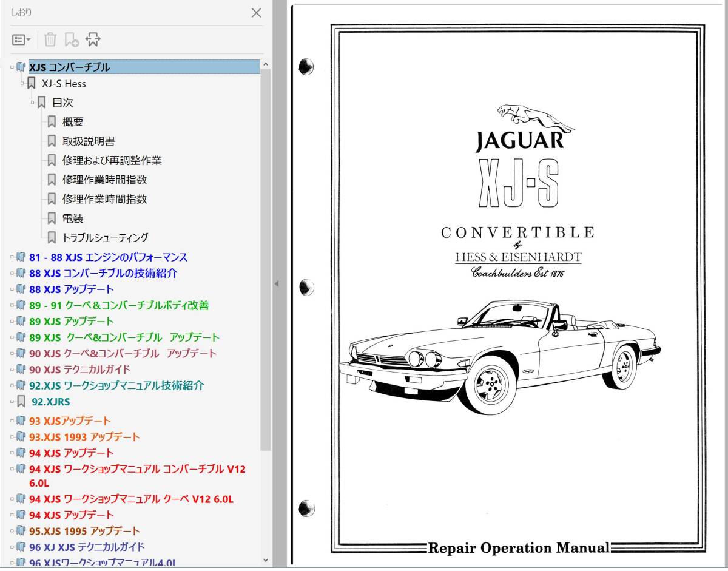728x571 pixels.
Task: Open 92.XJS ワークショップマニュアル技術紹介 bookmark
Action: tap(116, 385)
